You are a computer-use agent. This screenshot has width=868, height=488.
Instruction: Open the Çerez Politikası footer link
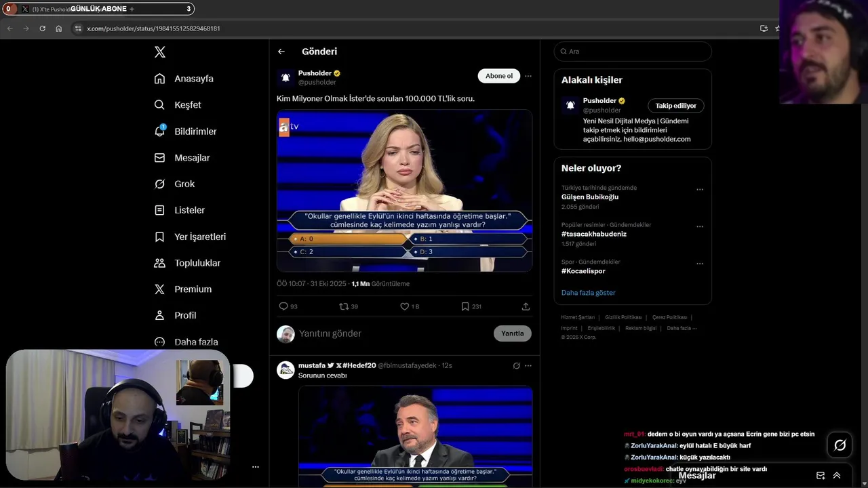click(669, 317)
